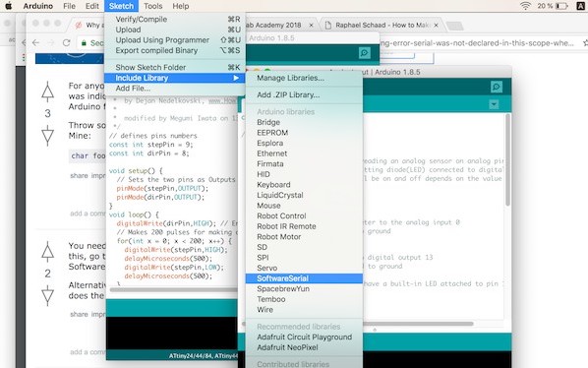Close the Academy 2018 browser tab

(x=311, y=26)
